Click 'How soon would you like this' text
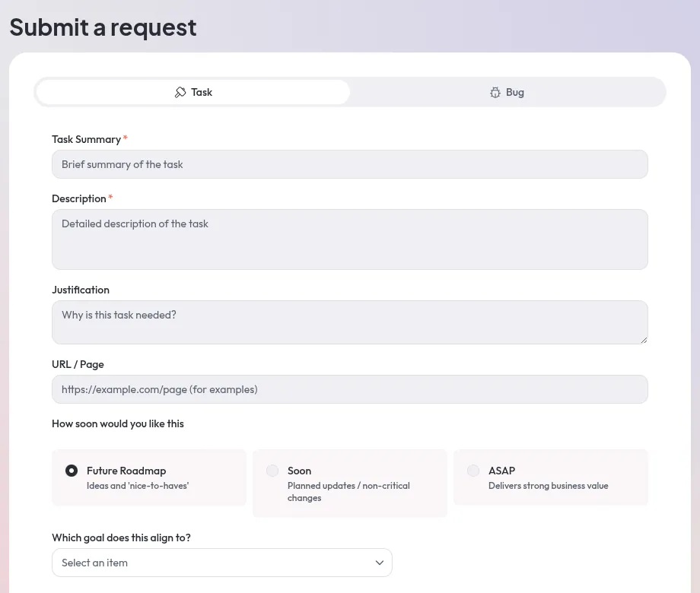Screen dimensions: 700x593 click(118, 423)
